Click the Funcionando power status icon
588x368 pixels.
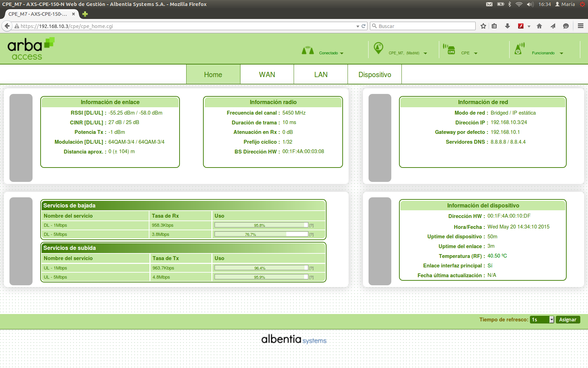[x=519, y=49]
